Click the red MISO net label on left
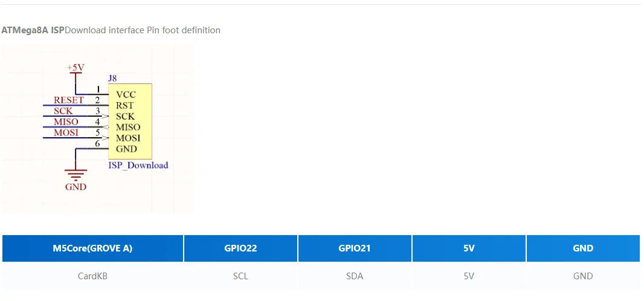The image size is (644, 301). point(66,122)
